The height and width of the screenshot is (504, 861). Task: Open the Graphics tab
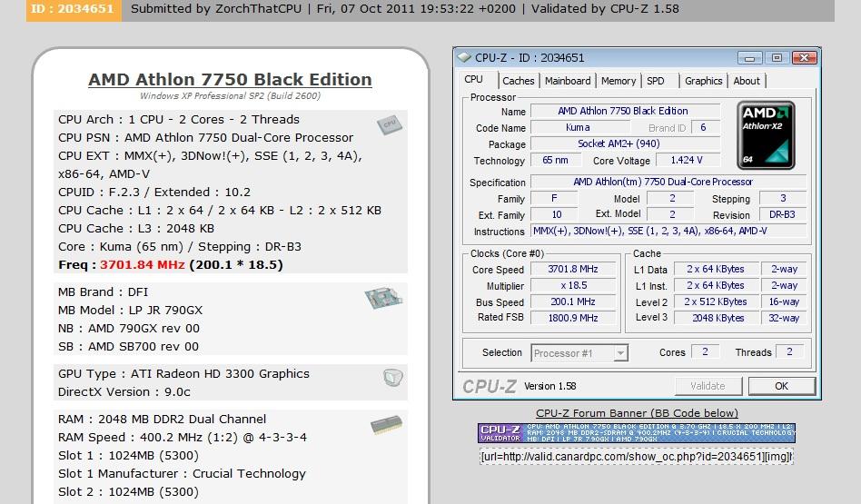click(703, 81)
